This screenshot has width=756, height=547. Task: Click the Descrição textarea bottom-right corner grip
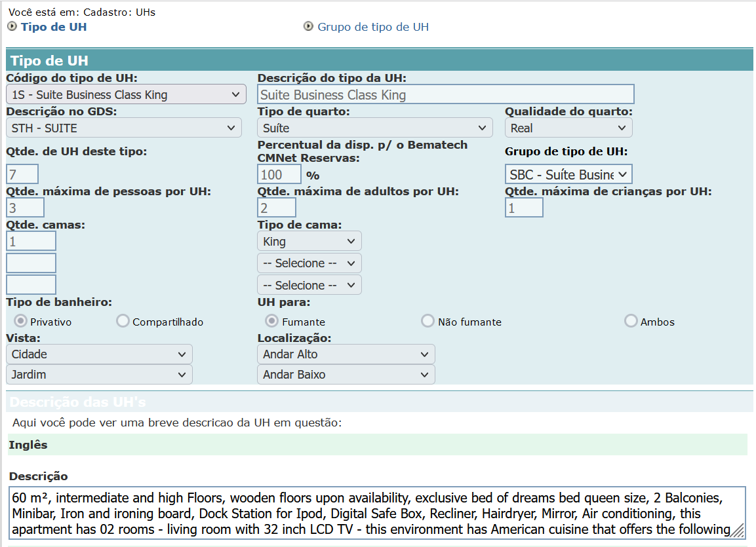(x=738, y=531)
